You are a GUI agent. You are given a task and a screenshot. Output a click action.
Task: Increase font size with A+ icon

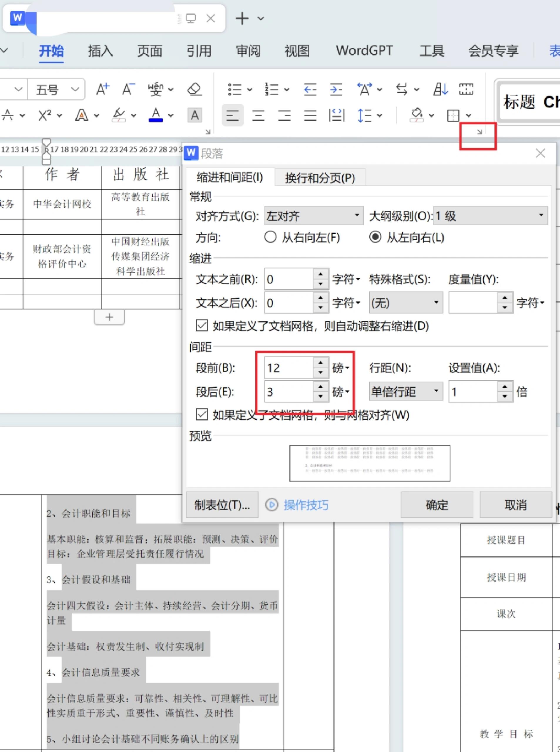(x=103, y=90)
